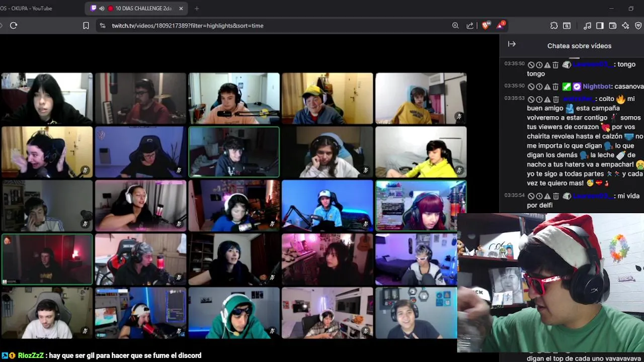The width and height of the screenshot is (644, 362).
Task: Click 'Chatea sobre vídeos' chat header
Action: (579, 46)
